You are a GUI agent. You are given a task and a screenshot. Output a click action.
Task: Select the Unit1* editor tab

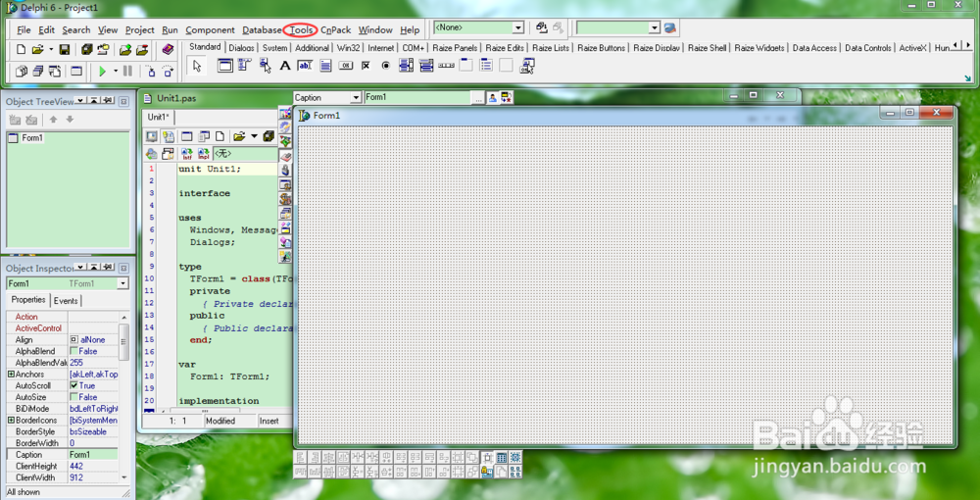tap(158, 117)
